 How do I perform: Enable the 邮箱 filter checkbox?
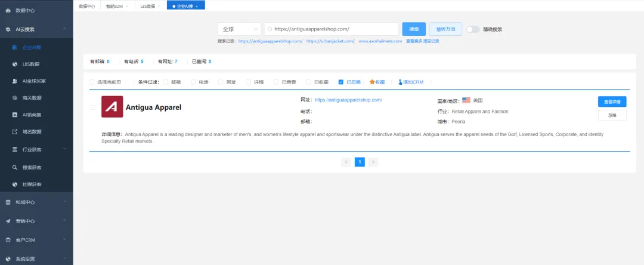(x=166, y=82)
